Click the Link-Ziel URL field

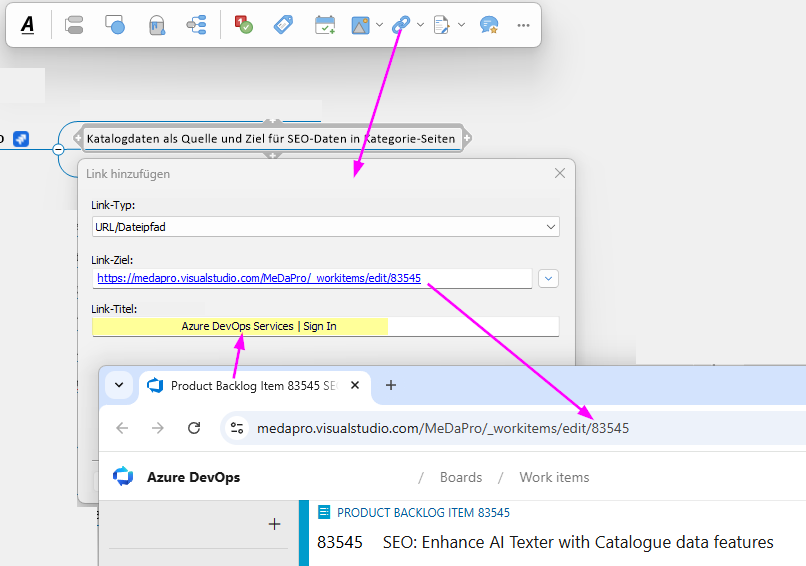click(x=312, y=278)
